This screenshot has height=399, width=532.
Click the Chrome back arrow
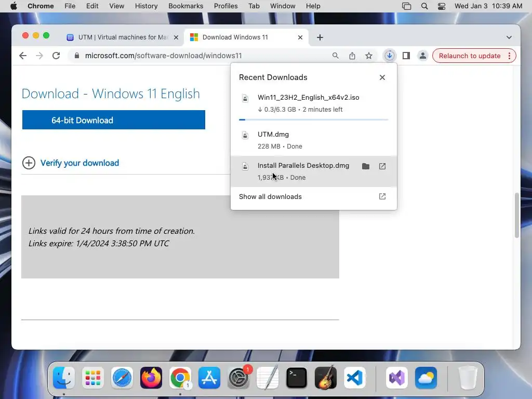(x=23, y=56)
